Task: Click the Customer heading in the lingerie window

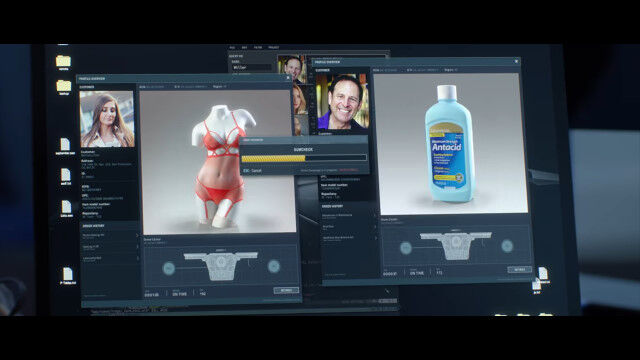Action: tap(87, 87)
